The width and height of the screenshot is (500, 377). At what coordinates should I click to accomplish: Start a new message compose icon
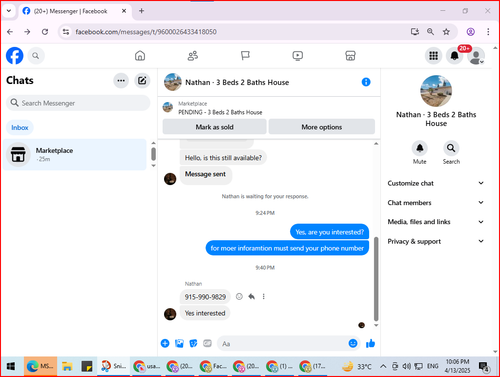142,81
